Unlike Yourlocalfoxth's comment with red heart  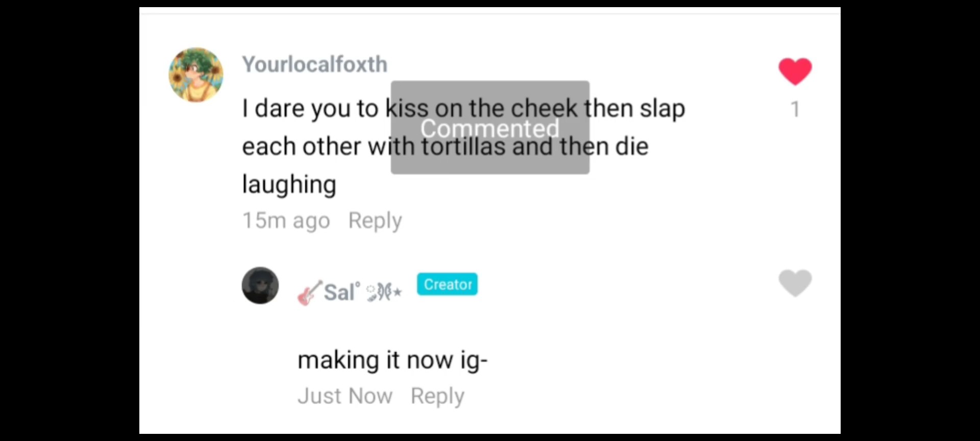tap(795, 71)
